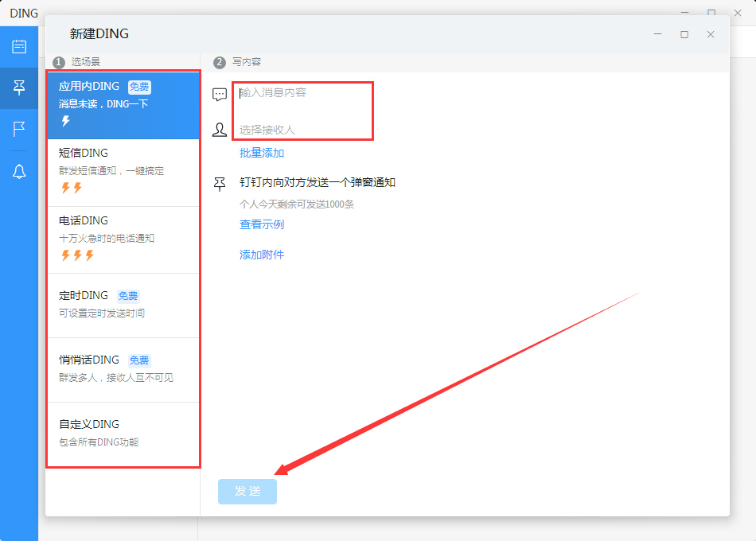The image size is (756, 541).
Task: Click 添加附件 to attach a file
Action: 261,255
